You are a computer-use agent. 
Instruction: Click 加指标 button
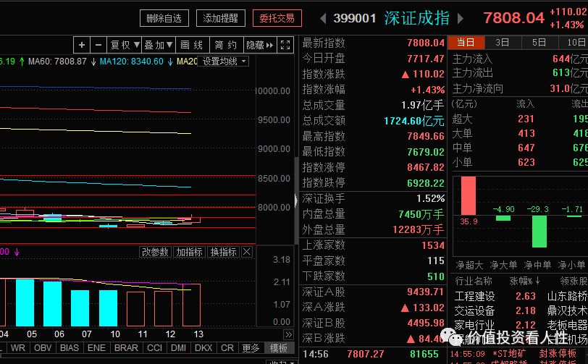click(189, 252)
